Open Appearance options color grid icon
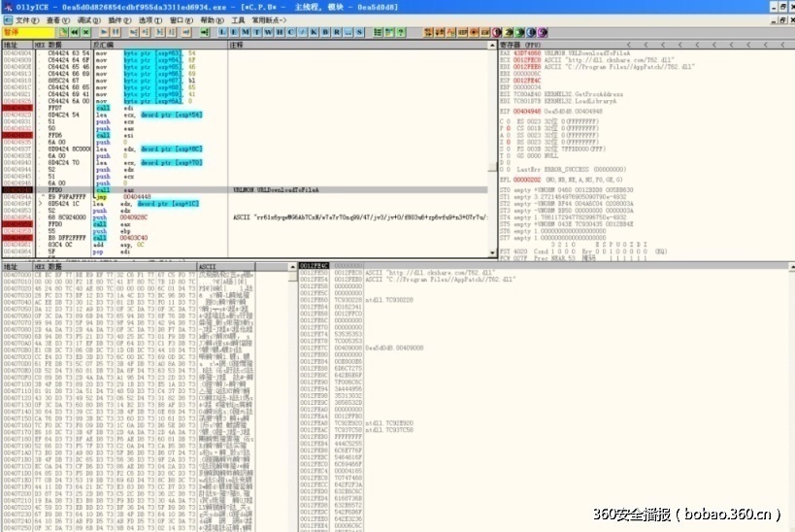 tap(389, 32)
